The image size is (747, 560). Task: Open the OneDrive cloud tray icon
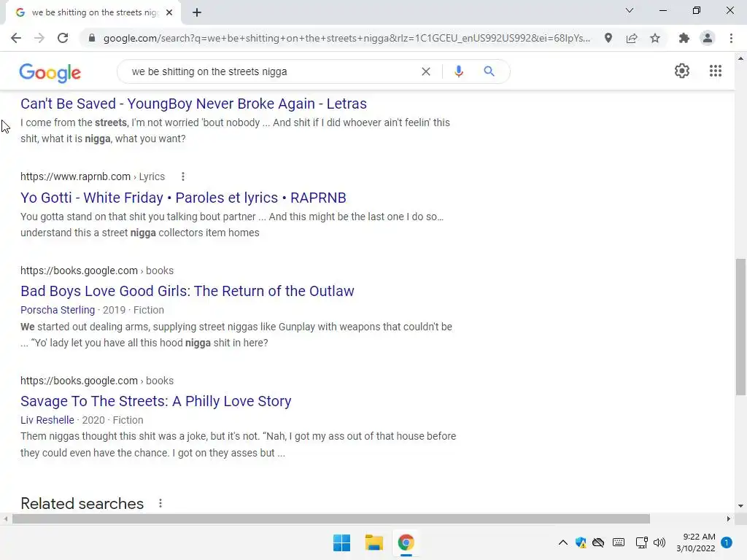tap(598, 542)
